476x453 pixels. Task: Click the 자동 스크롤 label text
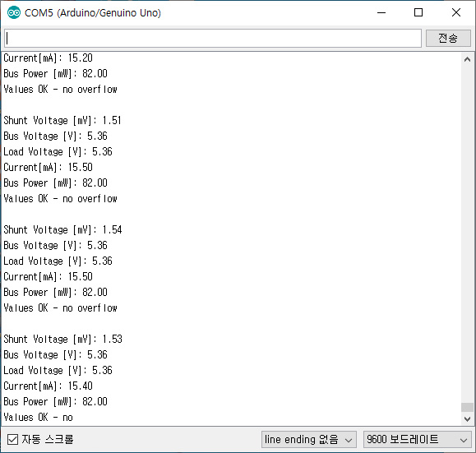click(x=48, y=439)
